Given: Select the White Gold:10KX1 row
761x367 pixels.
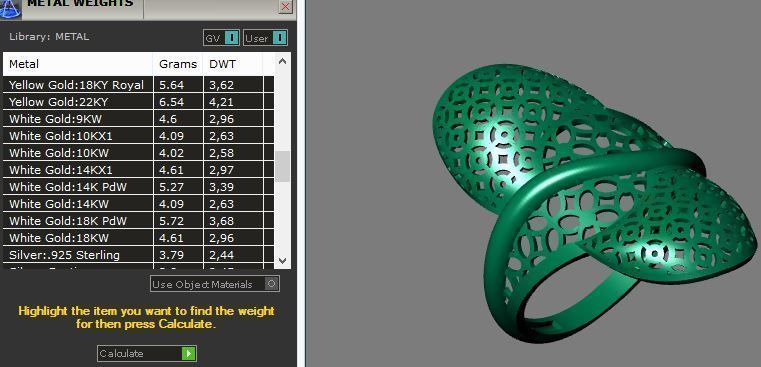Looking at the screenshot, I should (x=138, y=136).
